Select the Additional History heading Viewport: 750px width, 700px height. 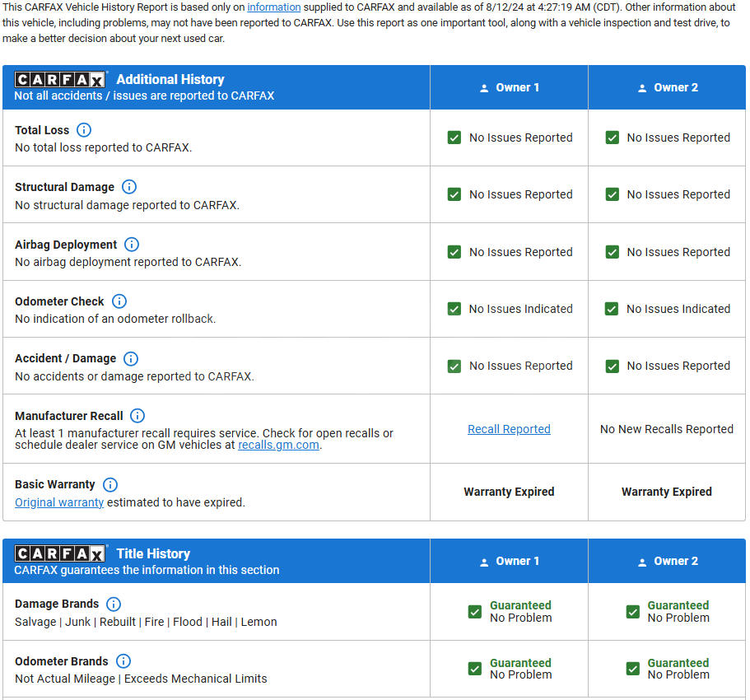click(x=170, y=79)
